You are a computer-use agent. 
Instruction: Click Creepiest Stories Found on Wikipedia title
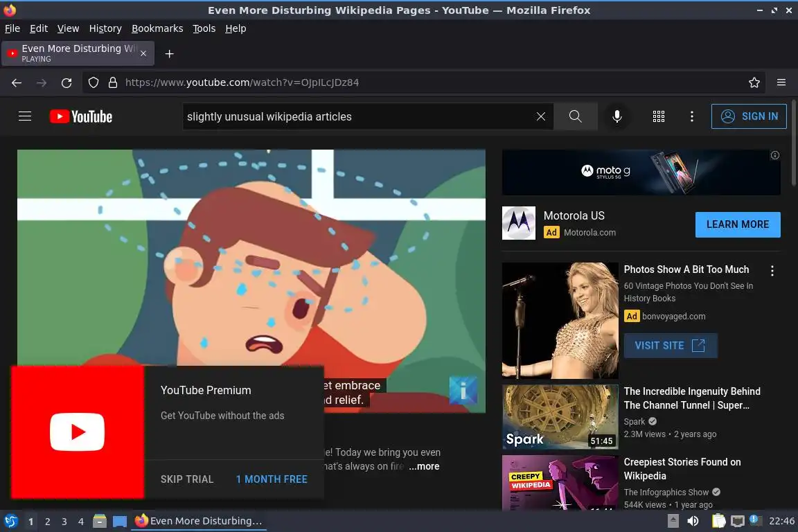coord(682,469)
